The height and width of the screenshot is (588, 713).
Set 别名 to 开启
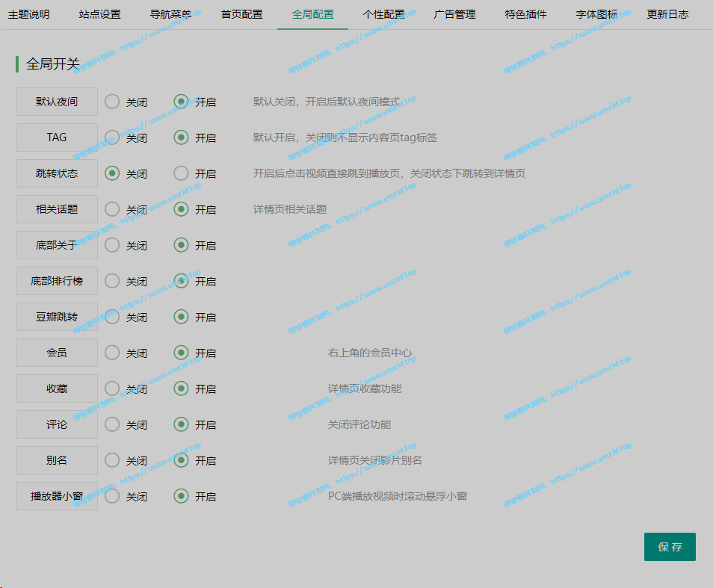181,460
